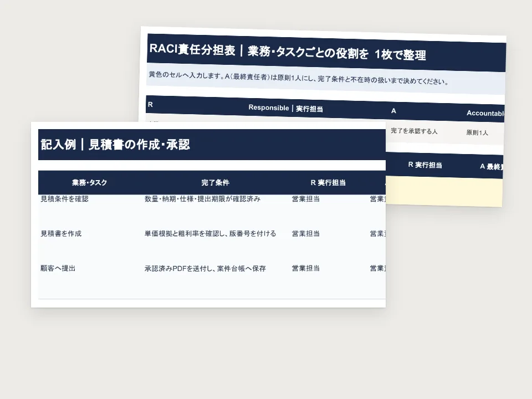The width and height of the screenshot is (532, 399).
Task: Click the 完了条件 column header
Action: pyautogui.click(x=215, y=182)
